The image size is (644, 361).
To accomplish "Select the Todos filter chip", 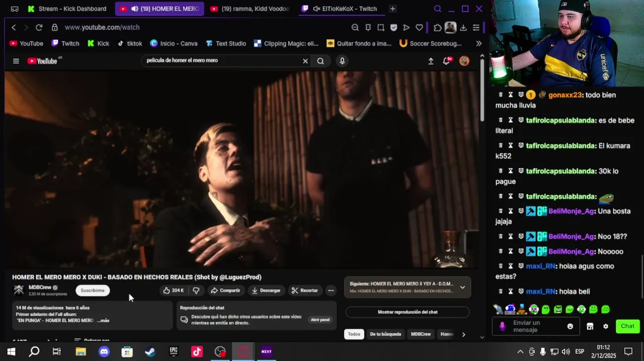I will click(354, 334).
